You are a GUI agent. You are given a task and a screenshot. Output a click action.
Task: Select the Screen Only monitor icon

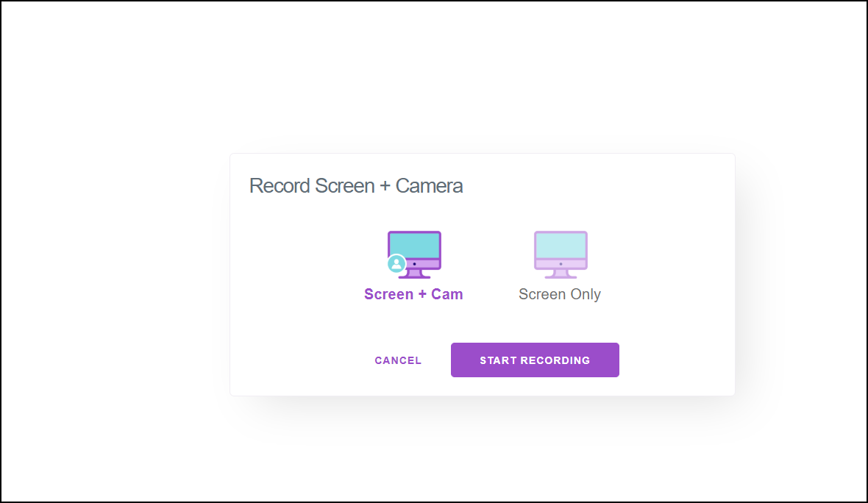[561, 254]
